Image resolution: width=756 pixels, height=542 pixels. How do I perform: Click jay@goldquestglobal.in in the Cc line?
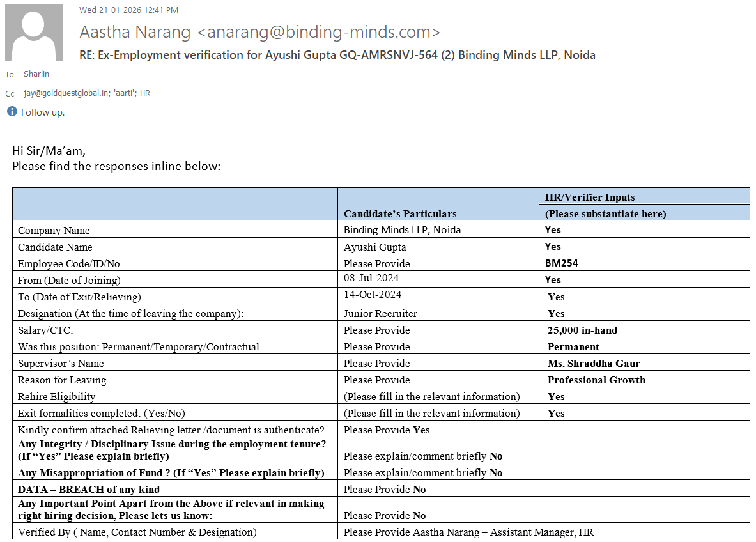[x=65, y=93]
